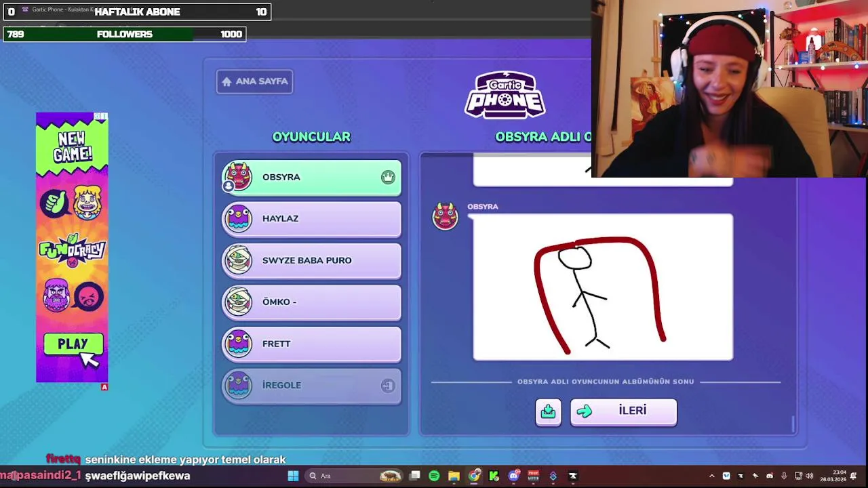
Task: Click the Haftalık Abone goal bar
Action: click(137, 12)
